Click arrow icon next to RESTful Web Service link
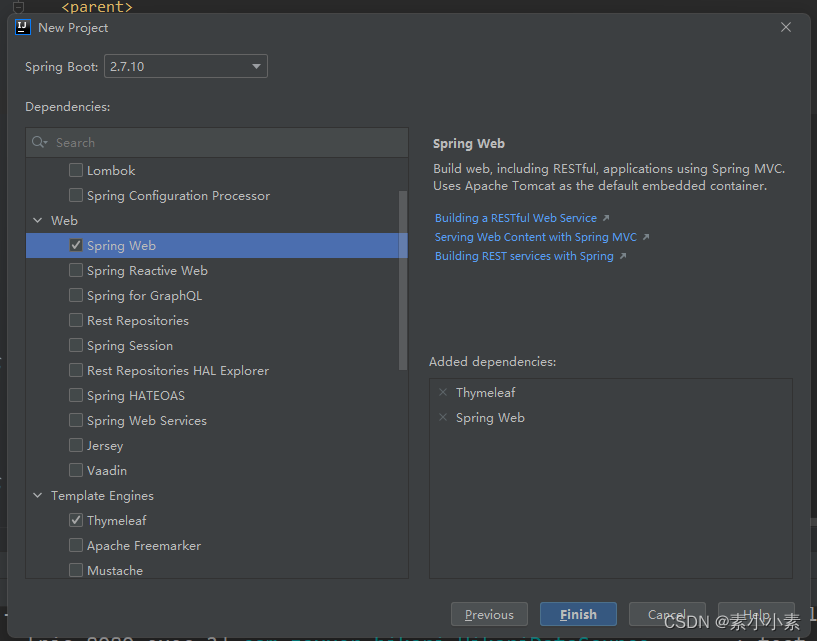Image resolution: width=817 pixels, height=641 pixels. pos(605,218)
